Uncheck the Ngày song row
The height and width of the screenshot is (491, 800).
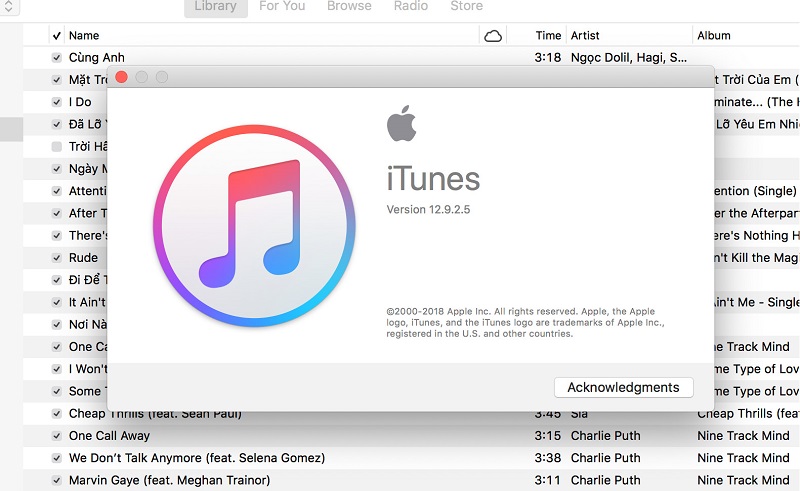tap(57, 169)
